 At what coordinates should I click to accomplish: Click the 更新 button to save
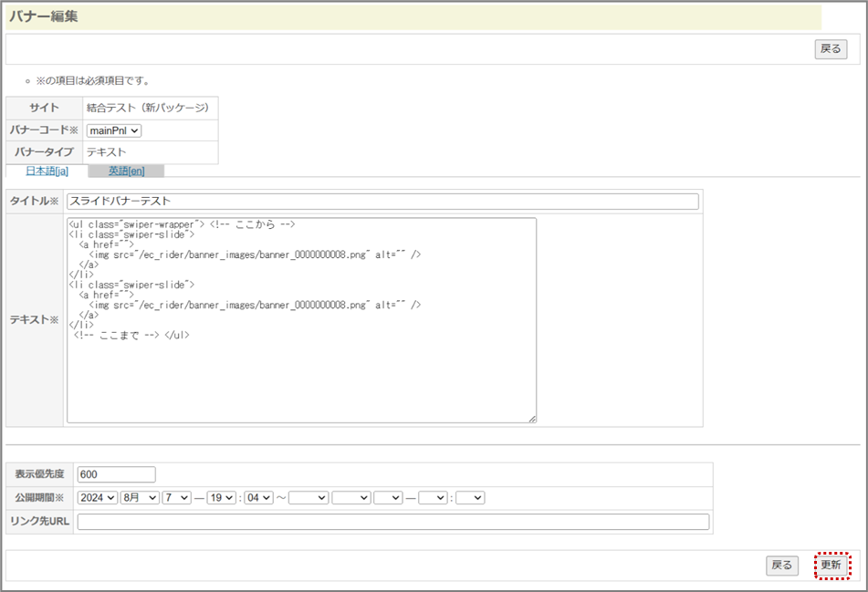point(831,566)
